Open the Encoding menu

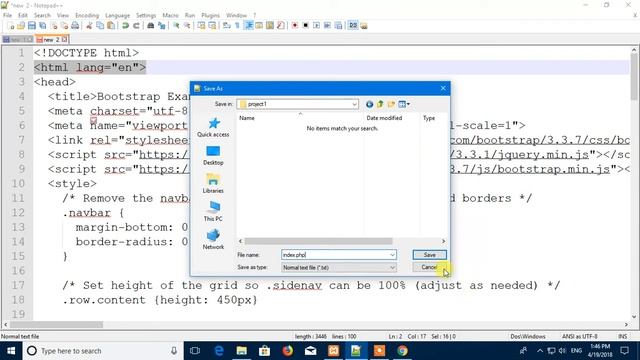[87, 15]
